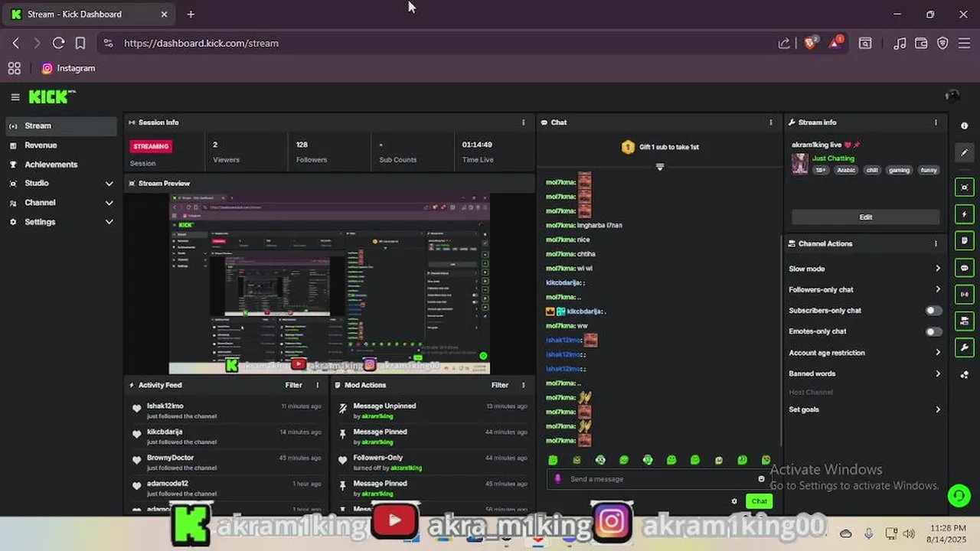Click the Just Chatting category link
The width and height of the screenshot is (980, 551).
(833, 158)
